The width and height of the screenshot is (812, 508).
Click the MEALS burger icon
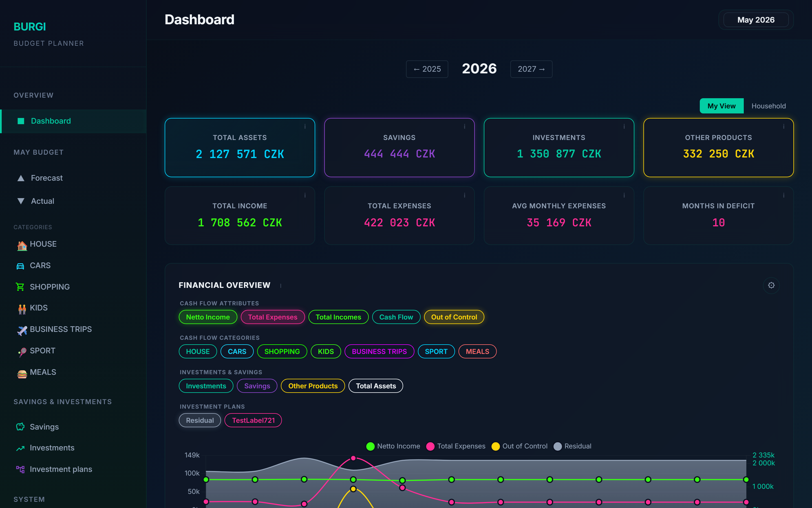tap(22, 374)
